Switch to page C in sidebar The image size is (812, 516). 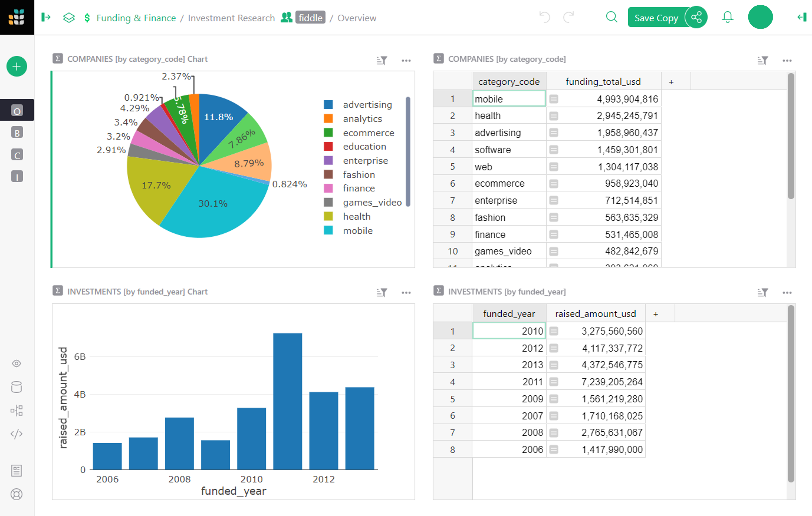[17, 155]
